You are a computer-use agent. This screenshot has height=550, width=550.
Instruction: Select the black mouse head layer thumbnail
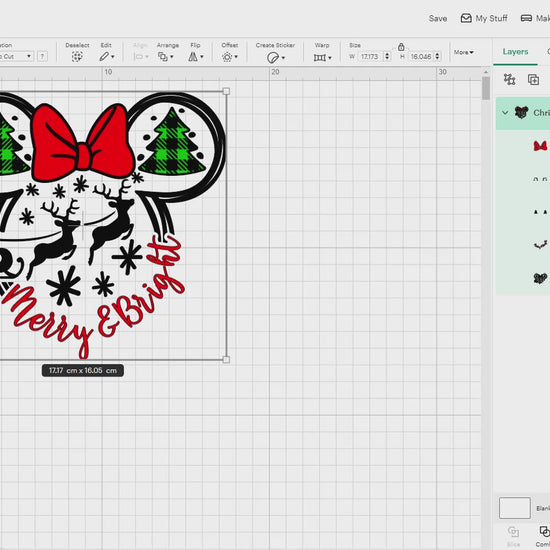pos(540,278)
